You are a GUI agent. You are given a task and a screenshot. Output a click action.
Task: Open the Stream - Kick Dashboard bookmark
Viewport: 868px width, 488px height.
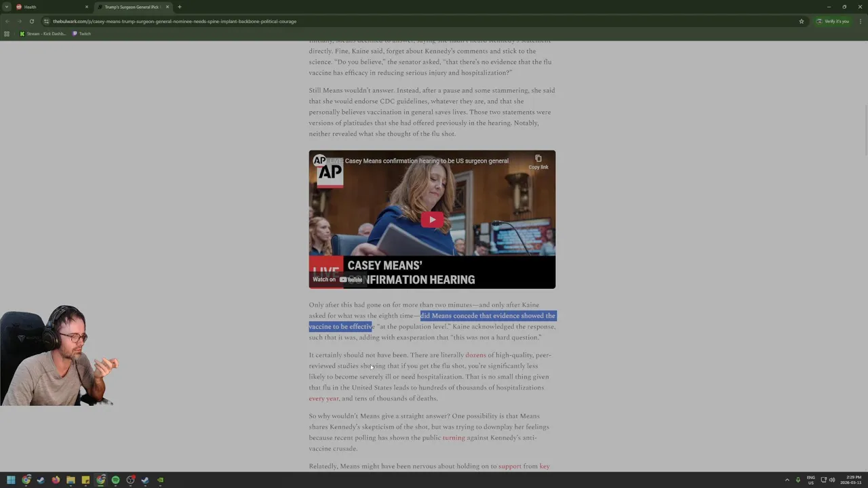(43, 34)
